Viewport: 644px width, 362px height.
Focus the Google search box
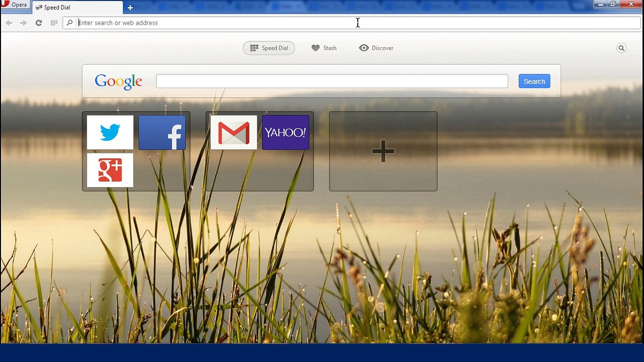pos(332,81)
